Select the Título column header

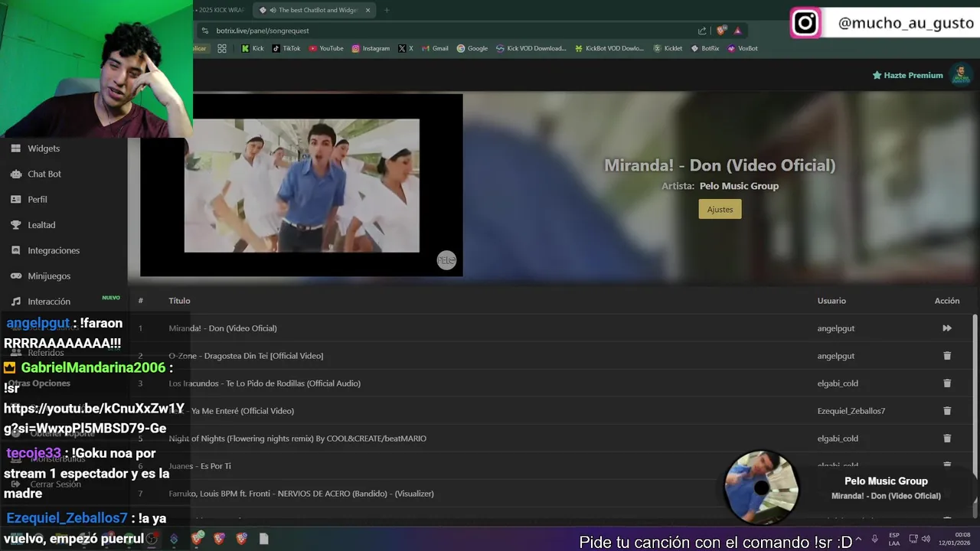pos(179,301)
